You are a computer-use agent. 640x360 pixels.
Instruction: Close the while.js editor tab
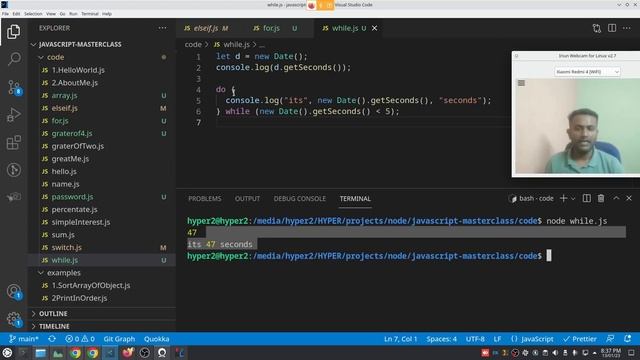point(374,28)
